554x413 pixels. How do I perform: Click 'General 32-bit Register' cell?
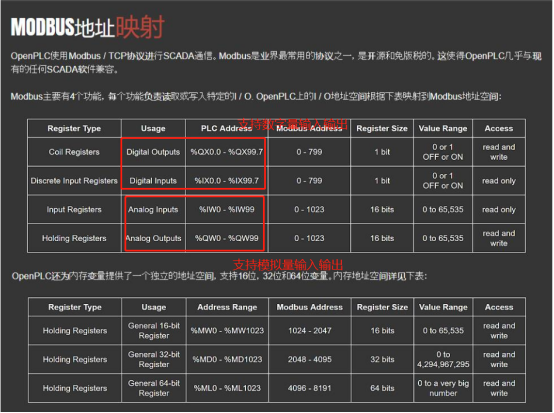coord(154,359)
